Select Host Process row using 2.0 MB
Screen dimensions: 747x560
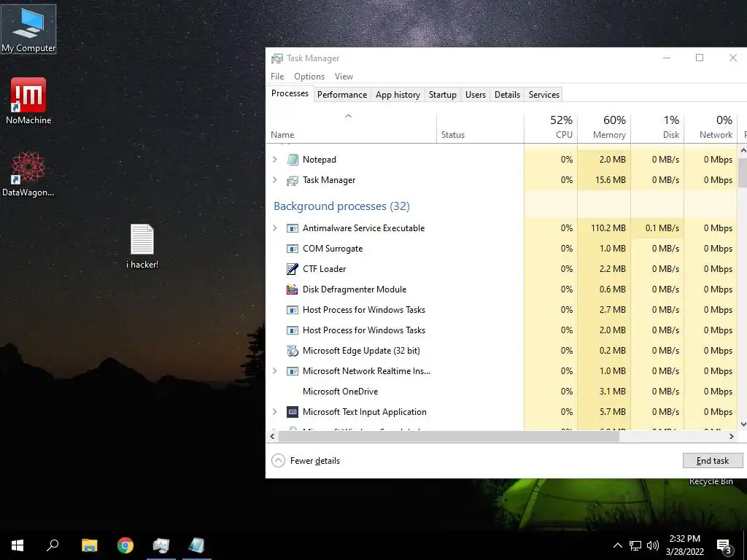click(x=502, y=330)
